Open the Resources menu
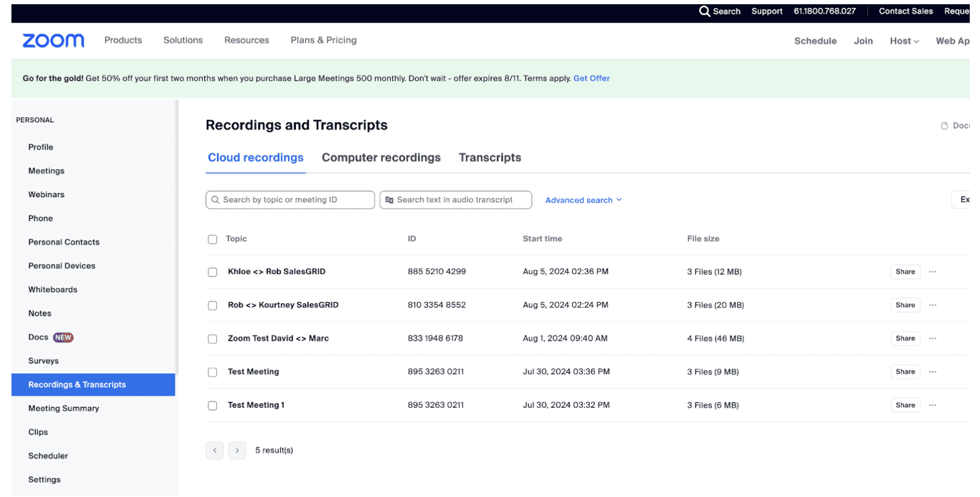 tap(247, 40)
